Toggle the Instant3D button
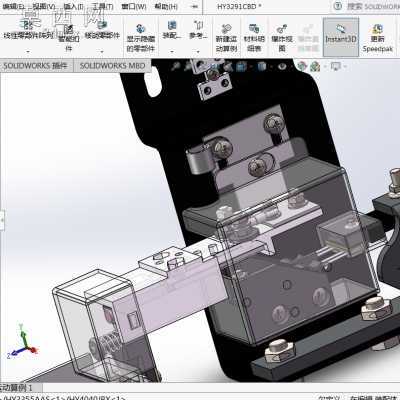The image size is (400, 400). (341, 37)
